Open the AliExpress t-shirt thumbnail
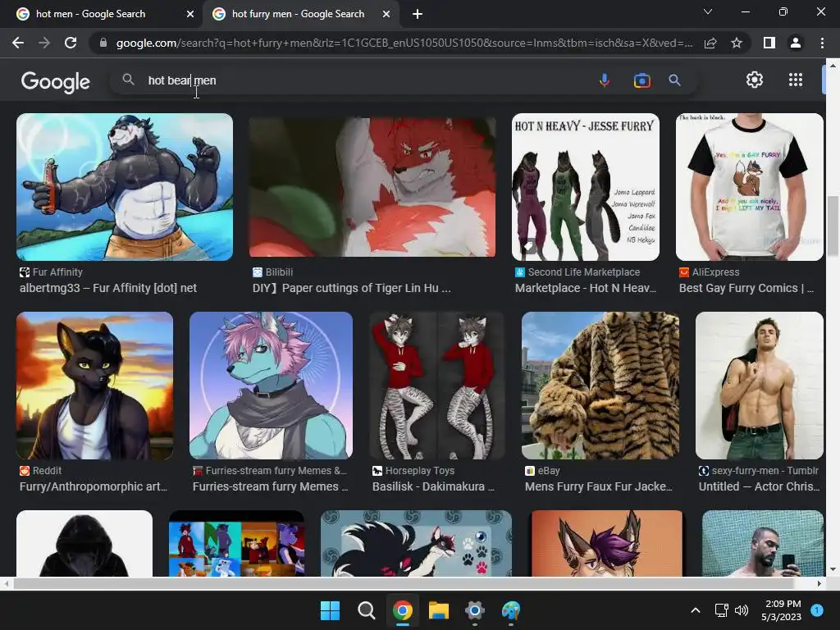Viewport: 840px width, 630px height. [x=750, y=187]
